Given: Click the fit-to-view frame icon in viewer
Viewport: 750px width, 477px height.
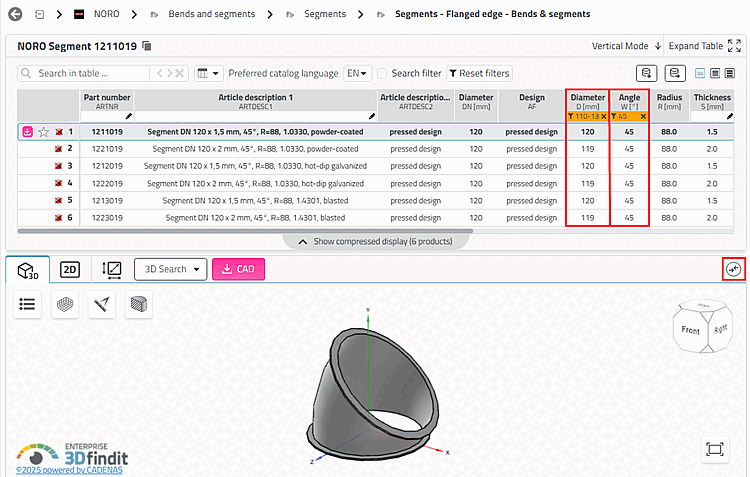Looking at the screenshot, I should click(715, 449).
